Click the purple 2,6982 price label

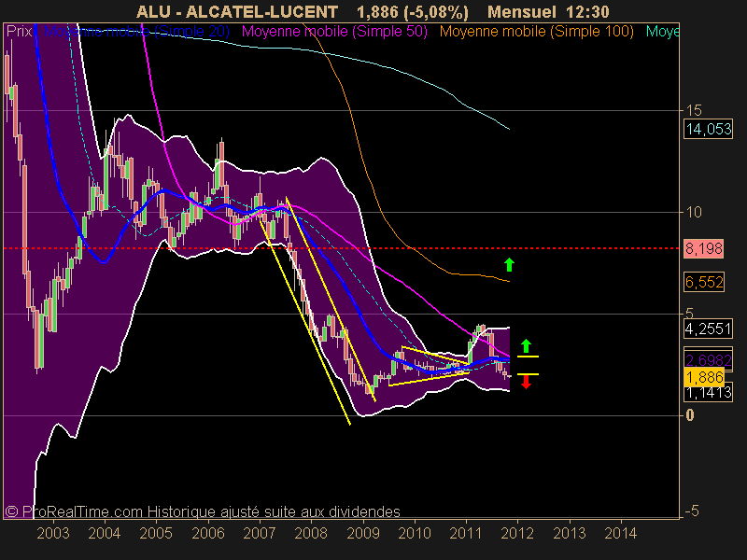pos(708,360)
